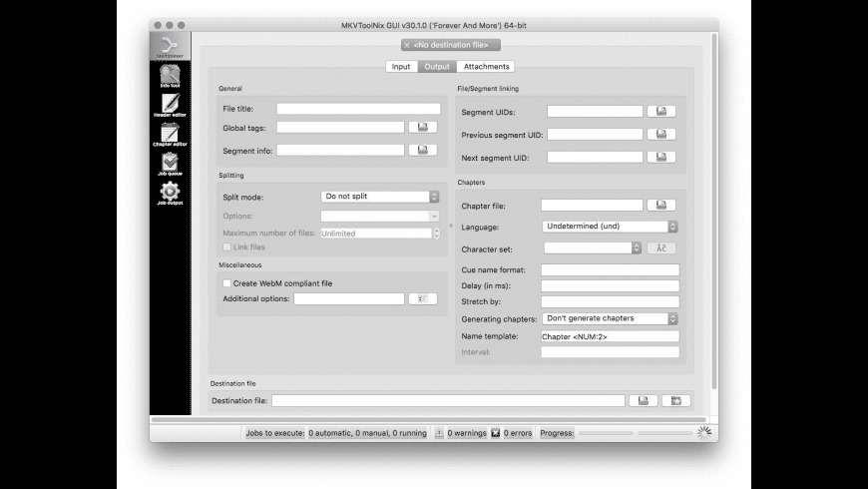Screen dimensions: 868x489
Task: Switch to the Output tab
Action: (x=437, y=67)
